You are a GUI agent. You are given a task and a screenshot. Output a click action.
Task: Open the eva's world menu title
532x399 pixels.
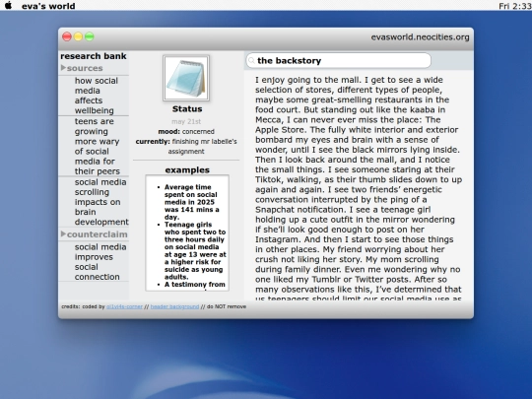(x=48, y=6)
